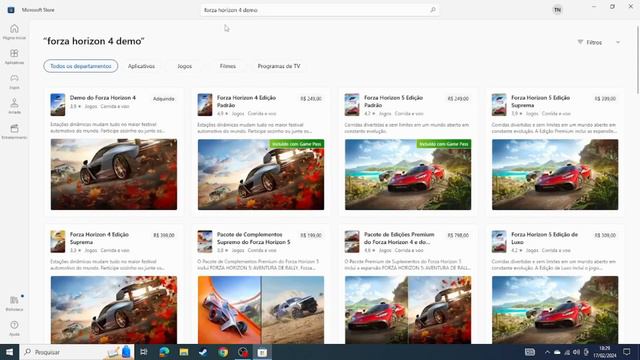Image resolution: width=640 pixels, height=360 pixels.
Task: Open Forza Horizon 5 Edição Suprema title
Action: point(540,102)
